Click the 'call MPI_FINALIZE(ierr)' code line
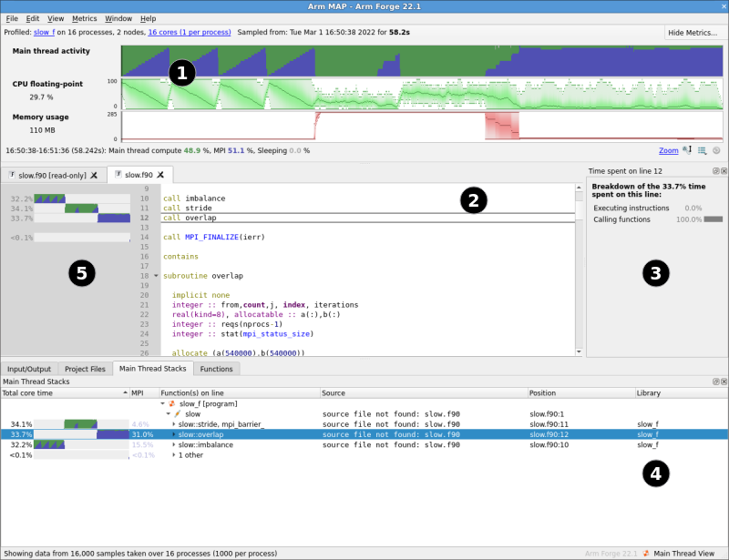 (214, 237)
